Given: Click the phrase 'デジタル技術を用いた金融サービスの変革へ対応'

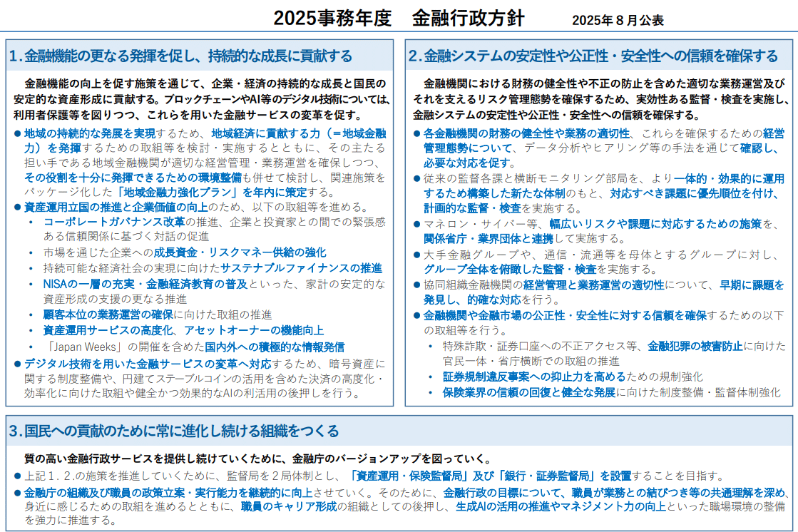Looking at the screenshot, I should point(148,364).
